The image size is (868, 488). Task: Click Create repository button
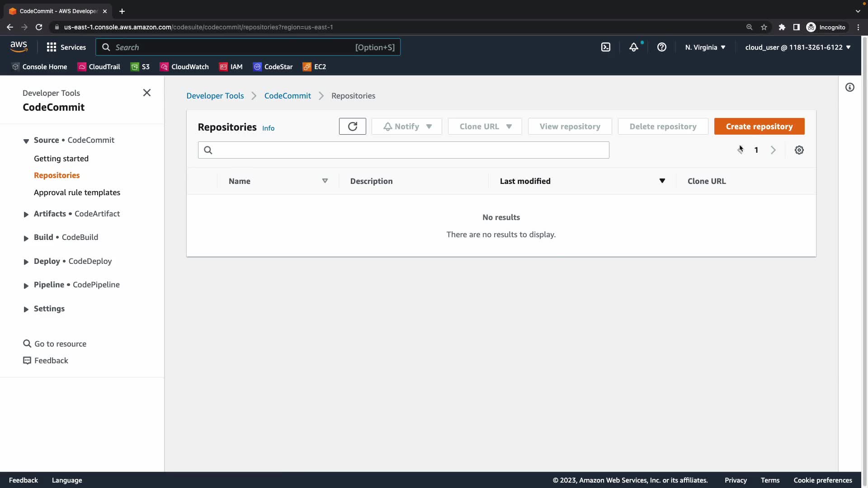pos(759,127)
